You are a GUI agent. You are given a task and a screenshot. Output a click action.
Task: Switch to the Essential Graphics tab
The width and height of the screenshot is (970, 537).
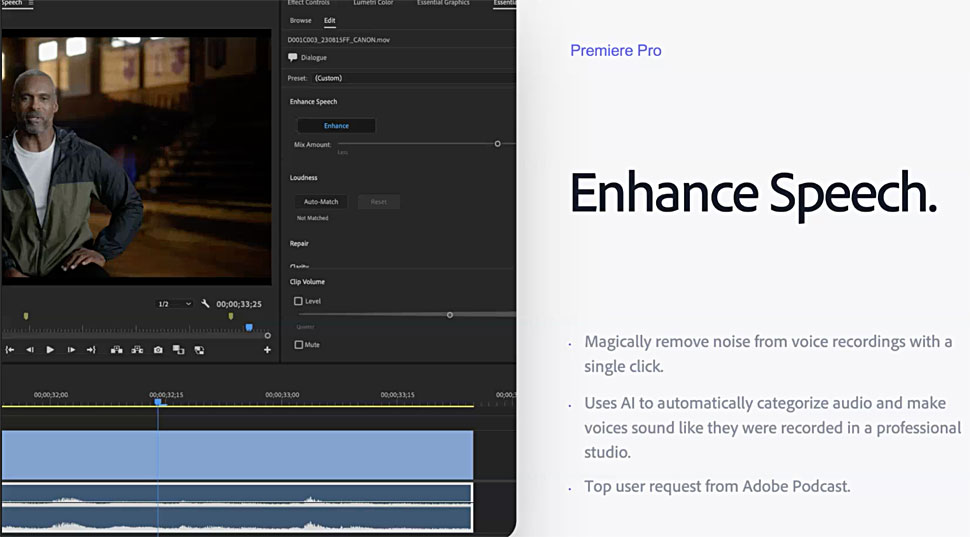click(x=443, y=3)
